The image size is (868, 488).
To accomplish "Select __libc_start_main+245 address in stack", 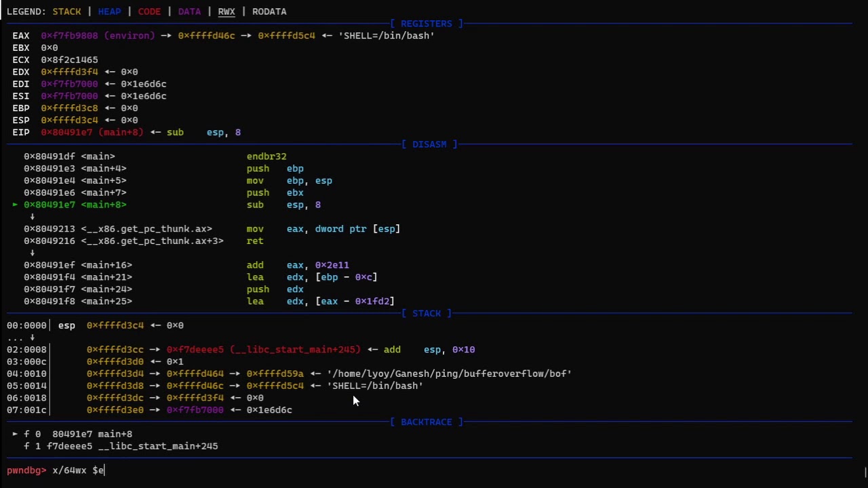I will pyautogui.click(x=264, y=350).
